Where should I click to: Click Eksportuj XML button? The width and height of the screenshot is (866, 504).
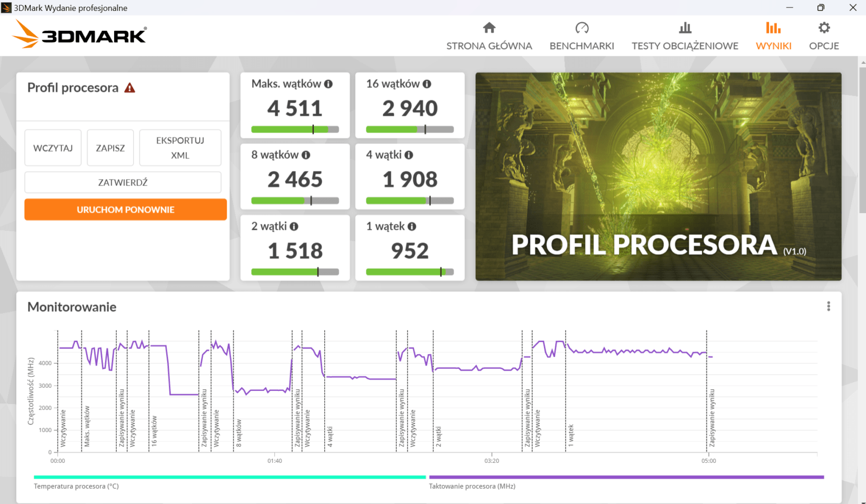click(180, 148)
